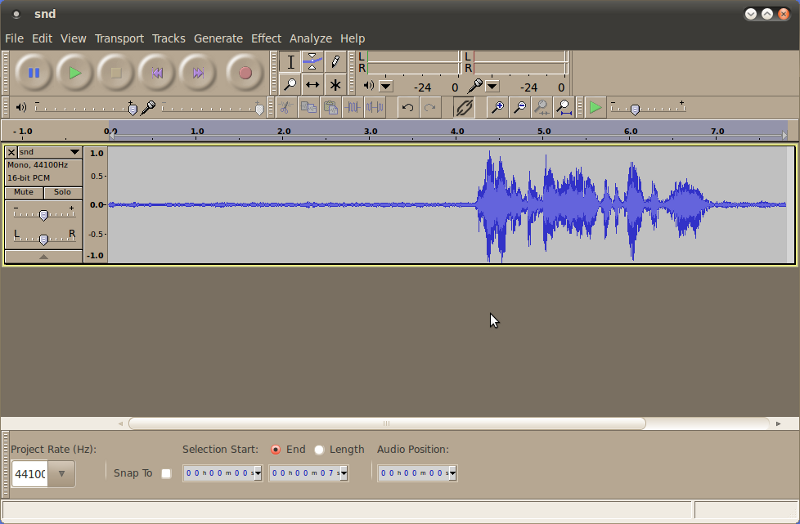
Task: Choose the Time Shift tool
Action: point(312,84)
